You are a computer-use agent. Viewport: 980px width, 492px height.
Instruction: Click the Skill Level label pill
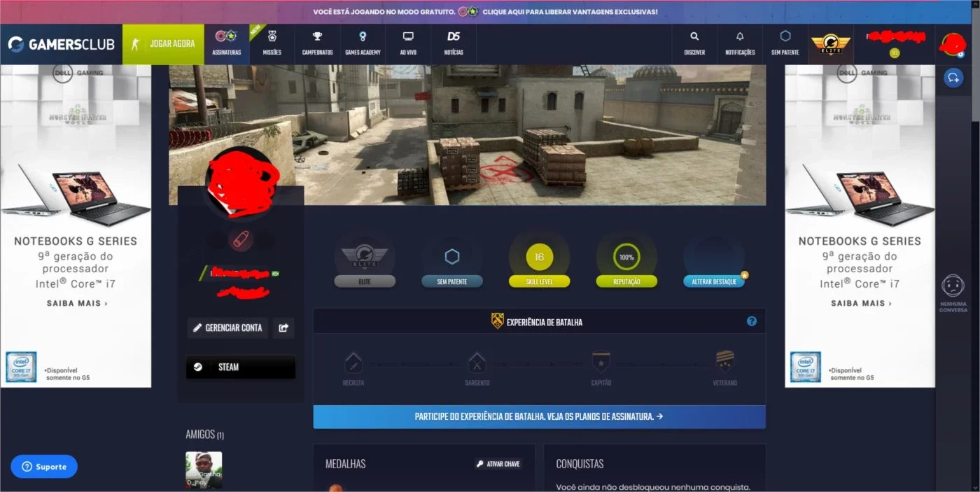pyautogui.click(x=539, y=281)
